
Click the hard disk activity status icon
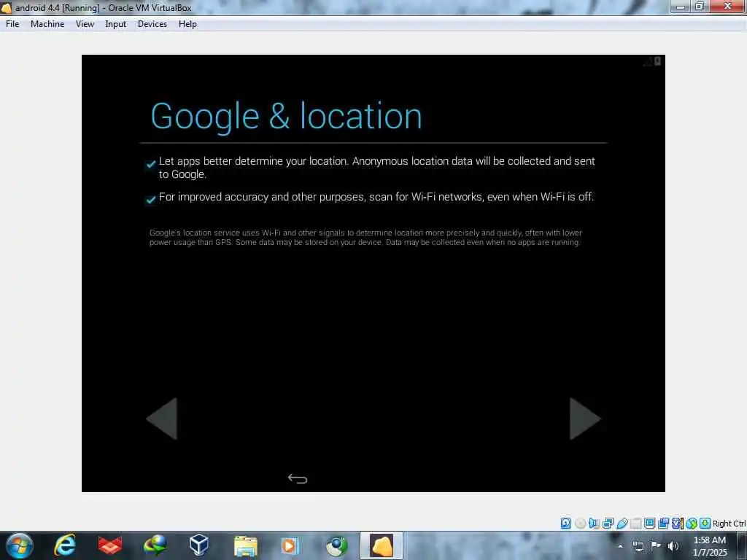tap(565, 524)
